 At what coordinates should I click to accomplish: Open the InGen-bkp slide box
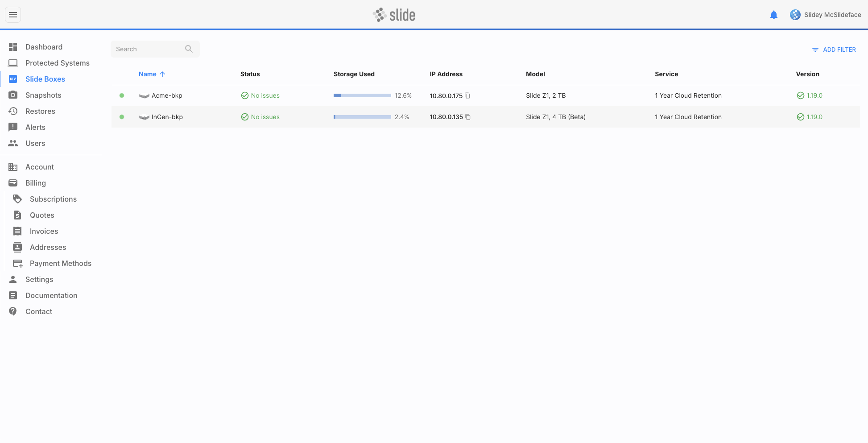pos(167,117)
